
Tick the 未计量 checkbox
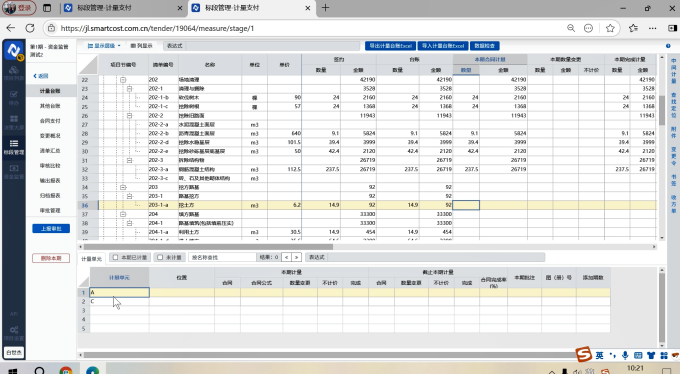point(160,257)
